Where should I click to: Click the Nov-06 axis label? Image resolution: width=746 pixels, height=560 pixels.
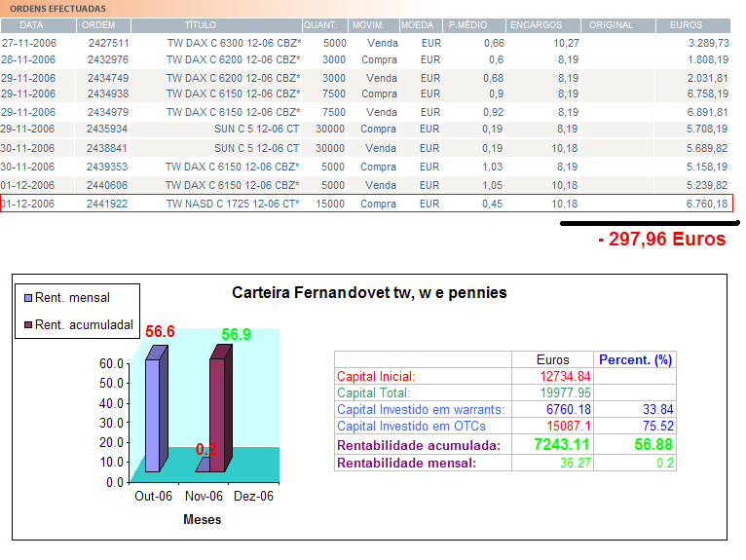(204, 496)
